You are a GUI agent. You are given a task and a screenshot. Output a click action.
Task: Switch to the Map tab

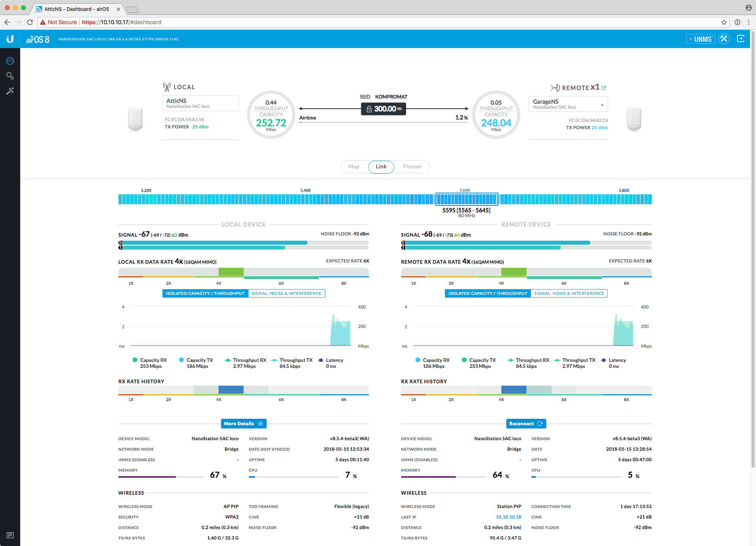tap(354, 167)
